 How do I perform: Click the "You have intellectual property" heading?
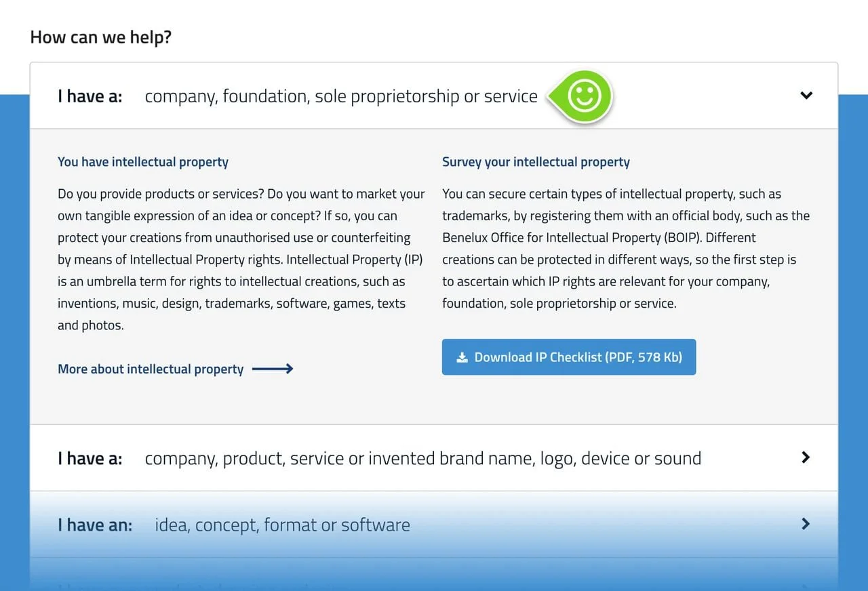[143, 162]
